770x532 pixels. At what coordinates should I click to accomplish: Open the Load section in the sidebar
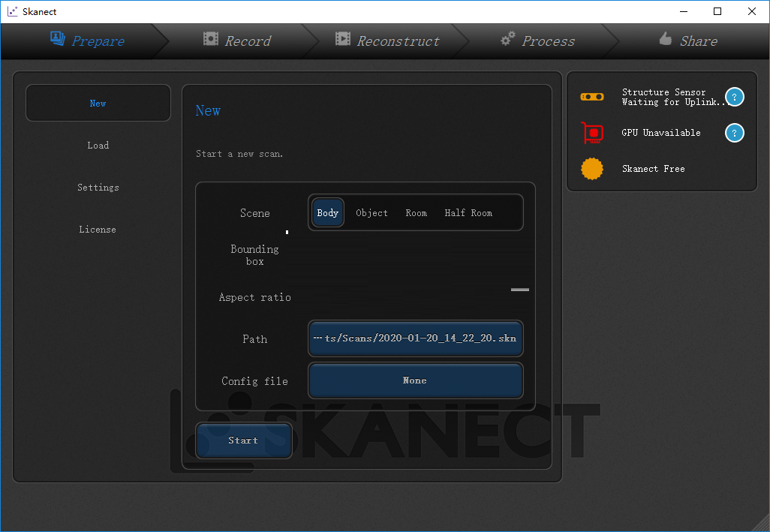pos(98,145)
